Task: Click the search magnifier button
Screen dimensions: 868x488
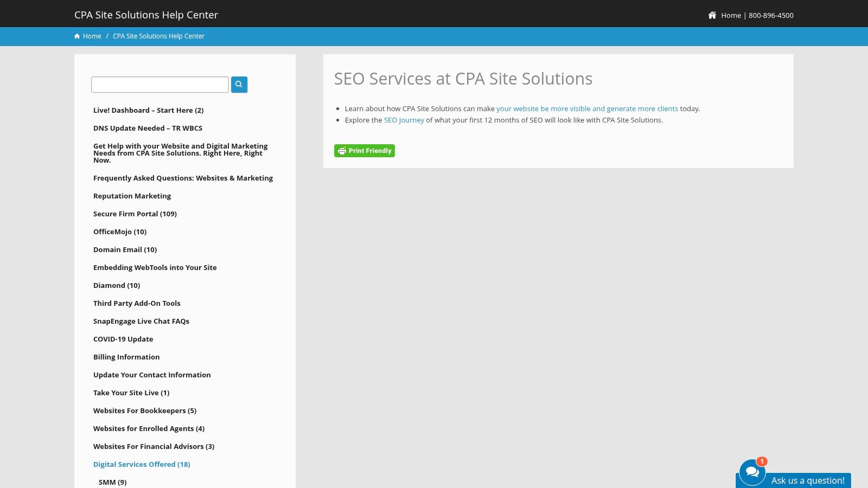Action: 239,85
